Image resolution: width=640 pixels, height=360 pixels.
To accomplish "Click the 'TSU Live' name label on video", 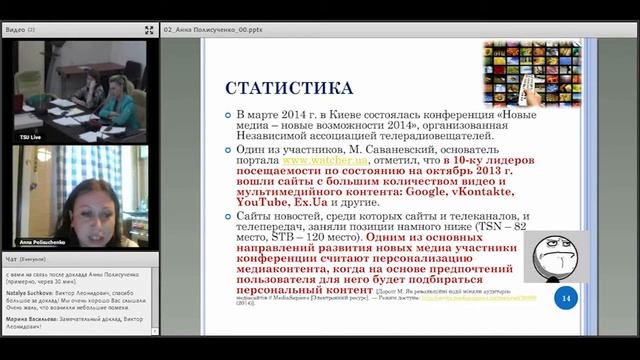I will (30, 137).
